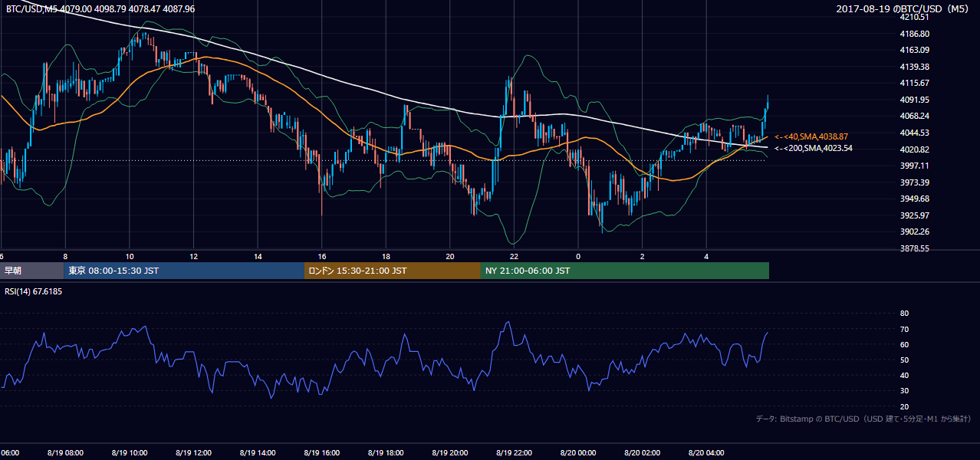Click the 8/19 20:00 date label
Screen dimensions: 980x460
[450, 453]
